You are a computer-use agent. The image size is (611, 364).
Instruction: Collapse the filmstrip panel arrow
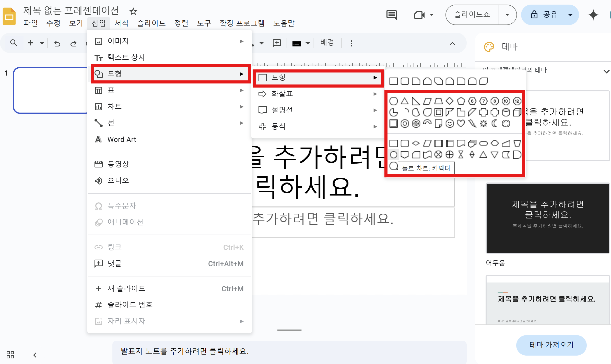click(x=35, y=355)
